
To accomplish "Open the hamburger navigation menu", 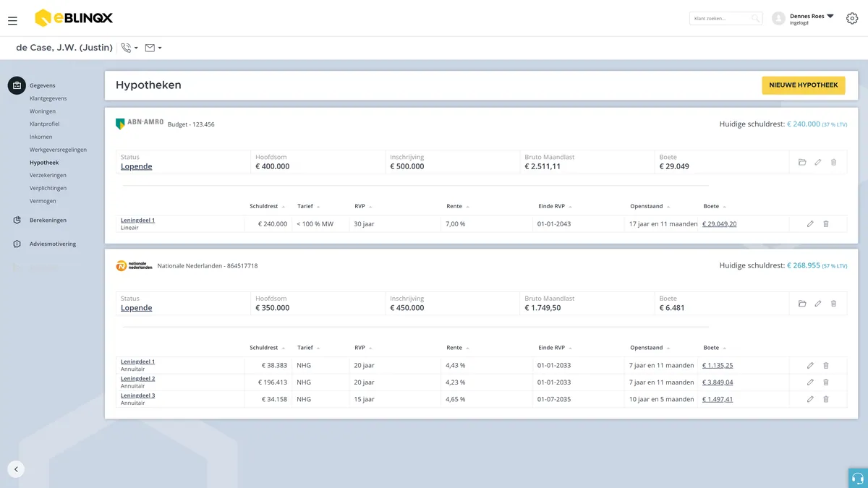I will 12,21.
